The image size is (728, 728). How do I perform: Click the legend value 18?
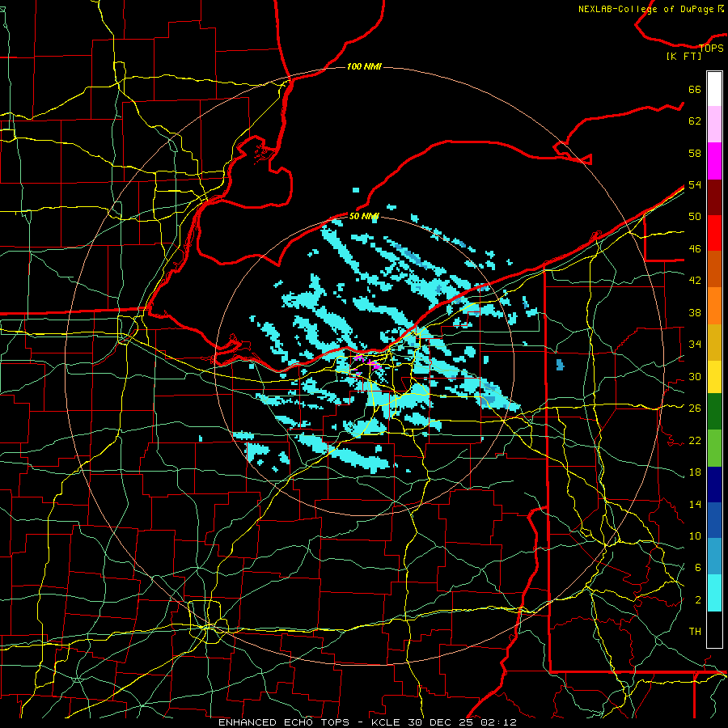click(695, 472)
